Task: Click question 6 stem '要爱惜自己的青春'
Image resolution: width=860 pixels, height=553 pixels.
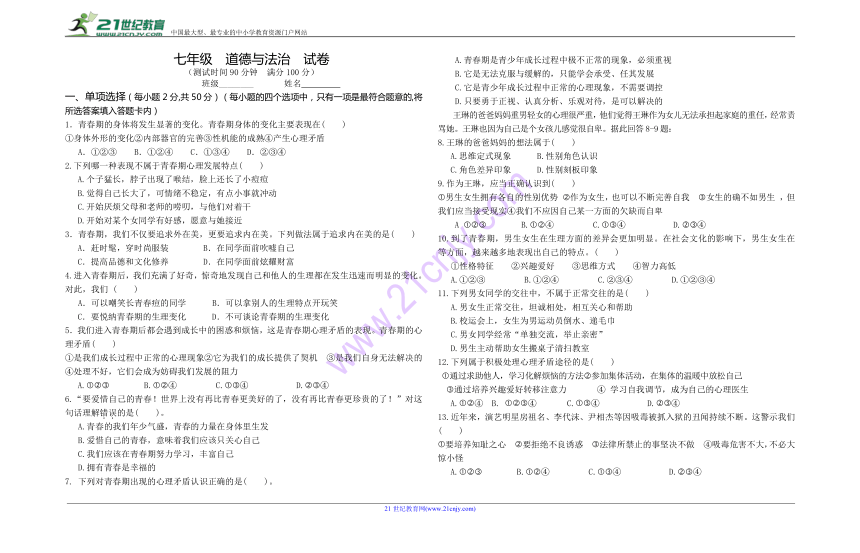Action: [244, 406]
